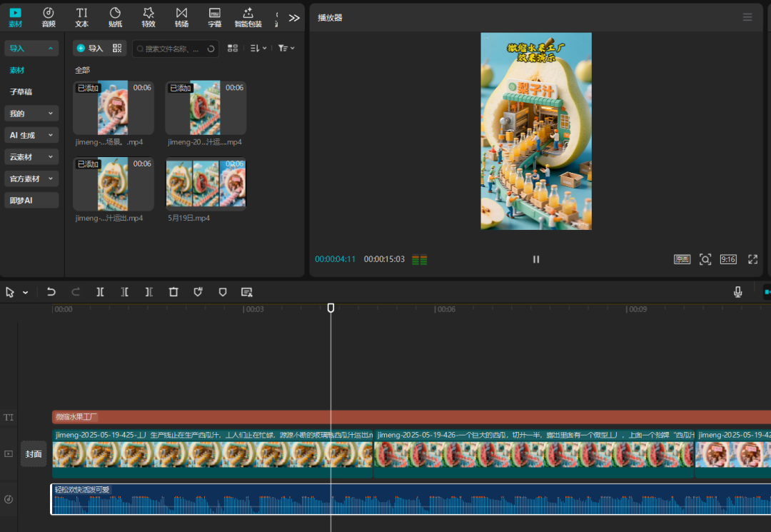The height and width of the screenshot is (532, 771).
Task: Toggle the 原画 original quality button
Action: coord(682,259)
